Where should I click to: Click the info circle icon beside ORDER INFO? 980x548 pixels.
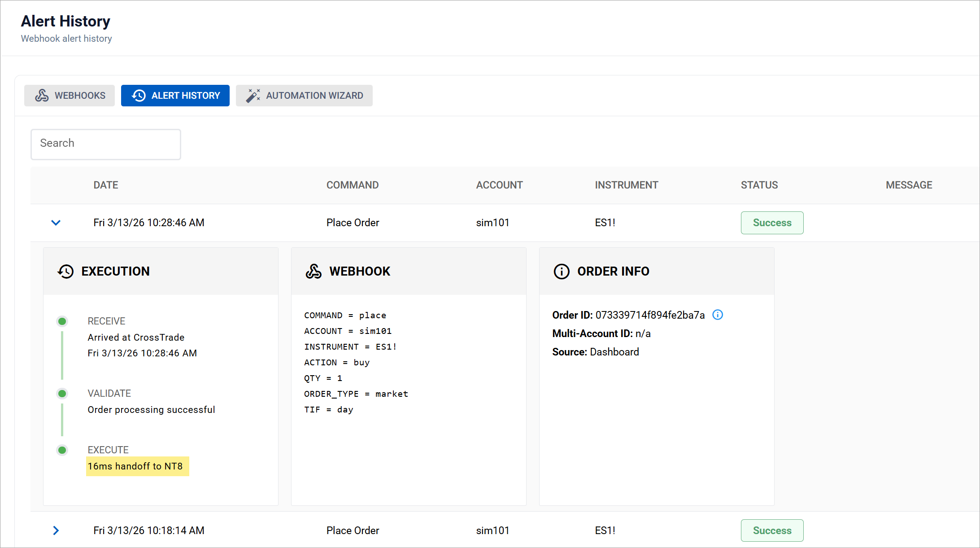(x=561, y=271)
